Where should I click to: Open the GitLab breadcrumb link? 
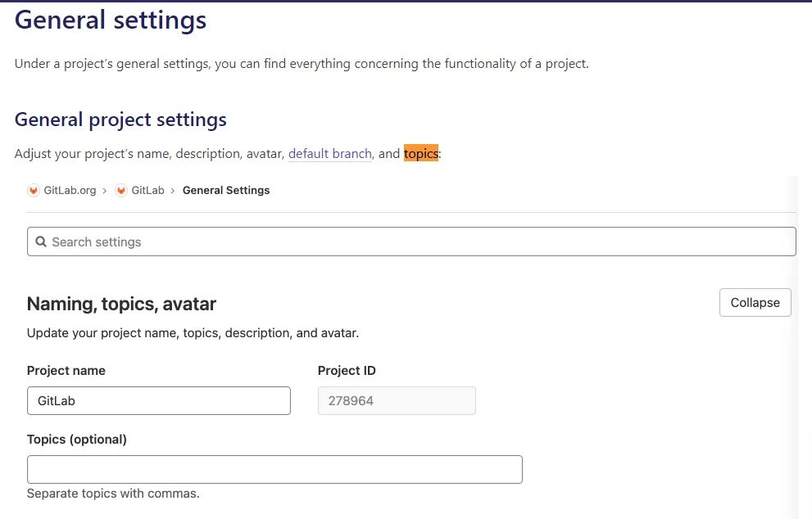point(147,191)
